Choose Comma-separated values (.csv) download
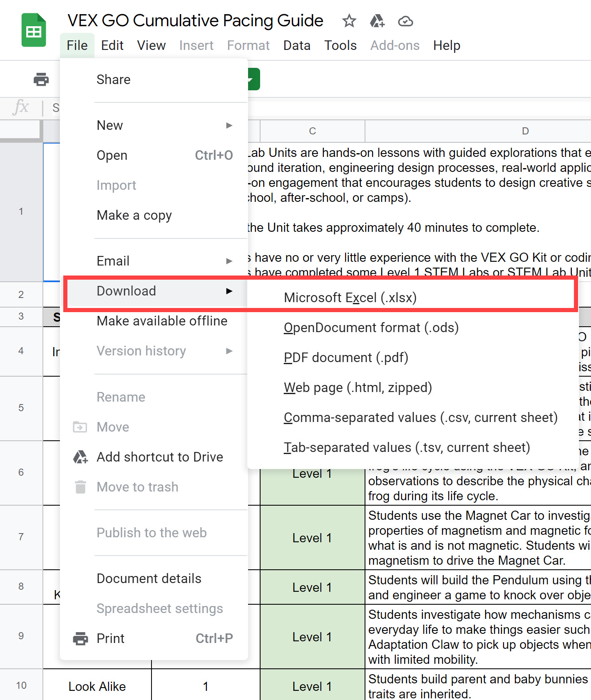Viewport: 591px width, 700px height. point(420,417)
